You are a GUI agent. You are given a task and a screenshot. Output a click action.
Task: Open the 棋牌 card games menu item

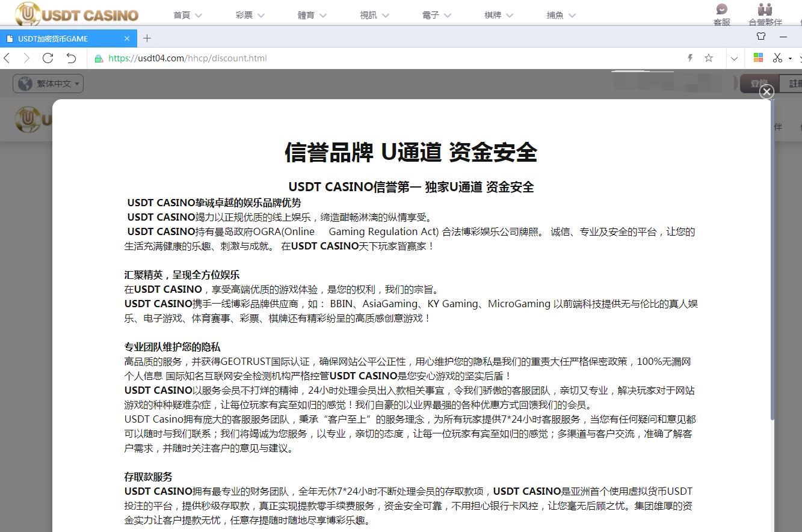coord(493,16)
